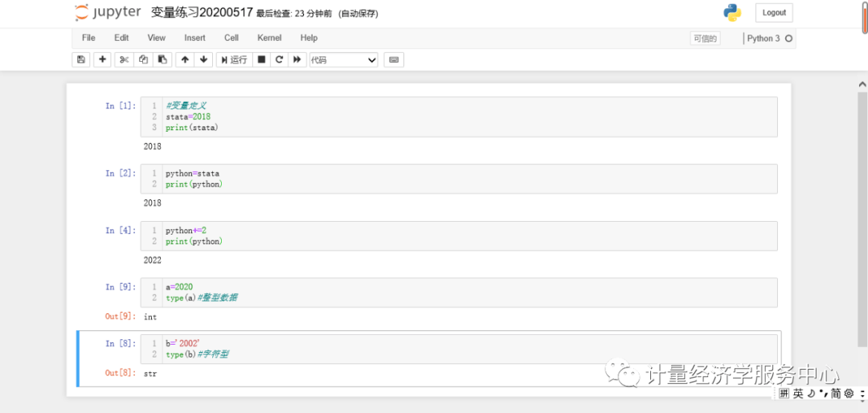Interrupt the kernel with the stop icon
This screenshot has width=868, height=413.
[x=262, y=59]
